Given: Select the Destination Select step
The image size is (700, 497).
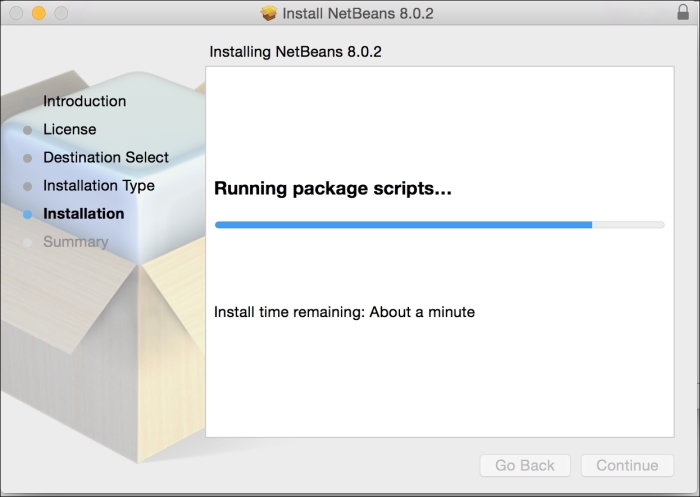Looking at the screenshot, I should [x=106, y=157].
